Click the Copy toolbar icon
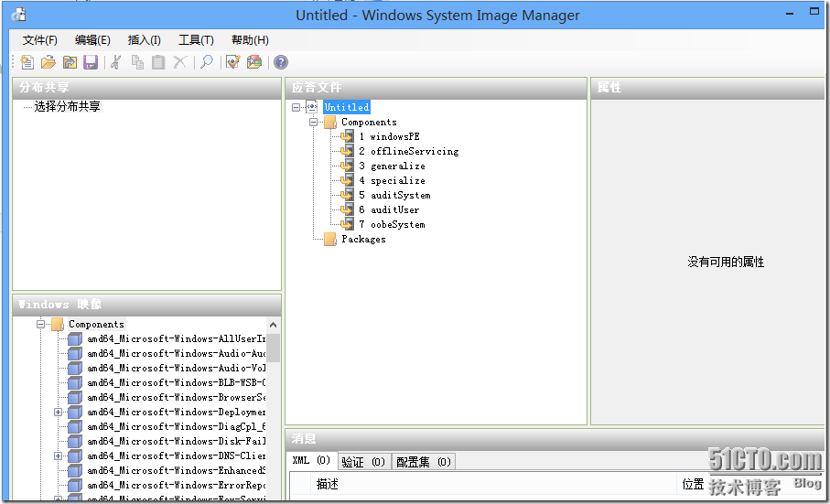830x504 pixels. point(137,62)
